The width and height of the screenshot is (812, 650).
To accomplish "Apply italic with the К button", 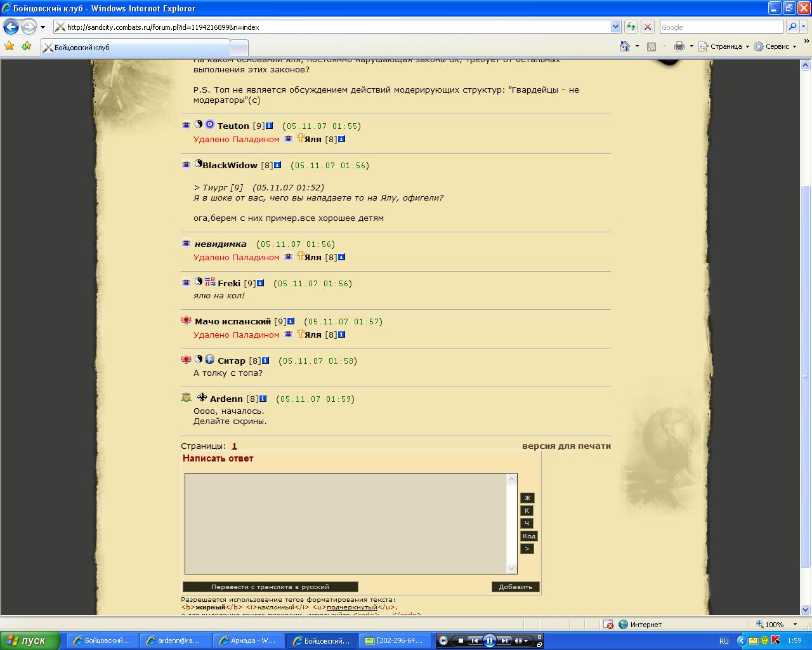I will pyautogui.click(x=527, y=510).
